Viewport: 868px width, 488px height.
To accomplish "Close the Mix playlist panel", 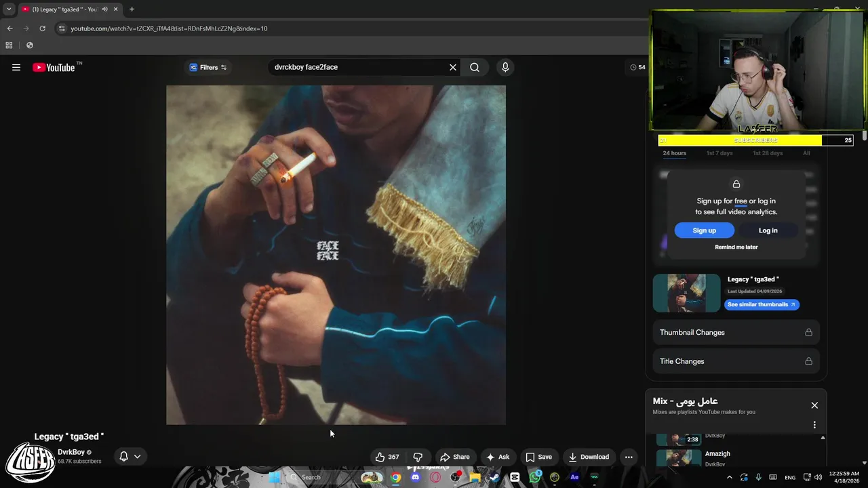I will click(814, 405).
